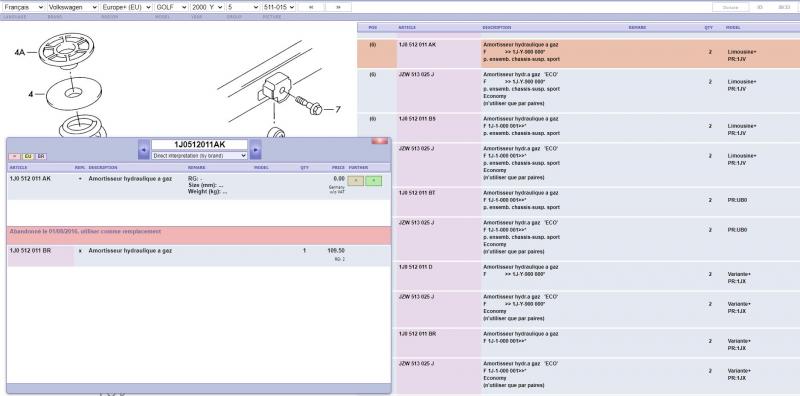Click the green further-info button for 1J0 512 011 AK

tap(373, 181)
